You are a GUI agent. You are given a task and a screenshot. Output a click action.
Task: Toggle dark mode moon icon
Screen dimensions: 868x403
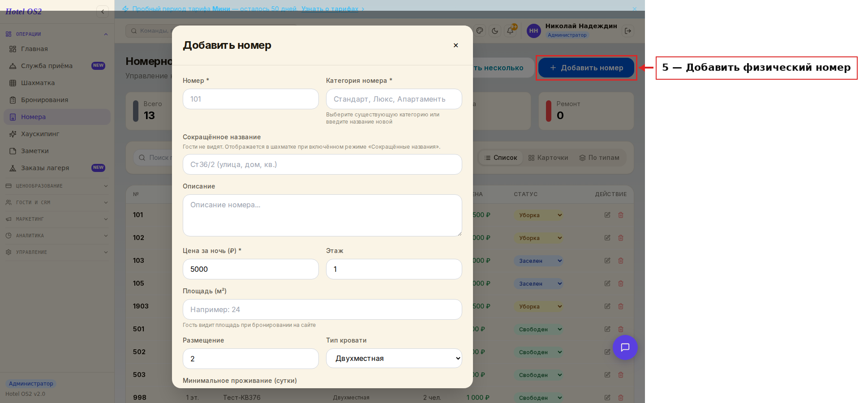pyautogui.click(x=495, y=31)
